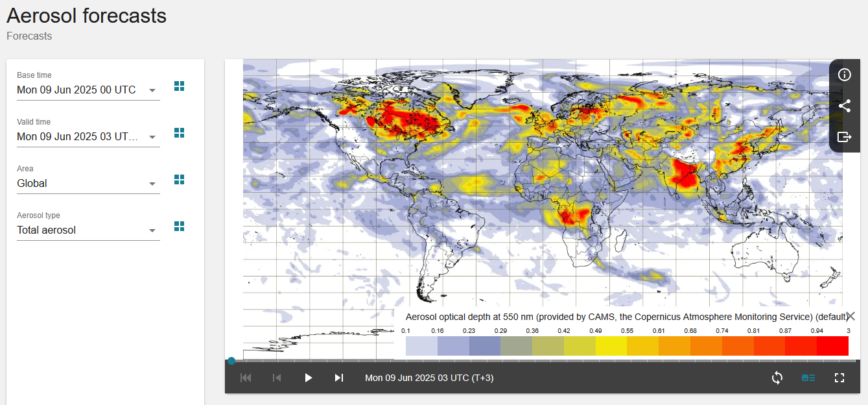Show map information panel
This screenshot has height=405, width=868.
[x=844, y=75]
